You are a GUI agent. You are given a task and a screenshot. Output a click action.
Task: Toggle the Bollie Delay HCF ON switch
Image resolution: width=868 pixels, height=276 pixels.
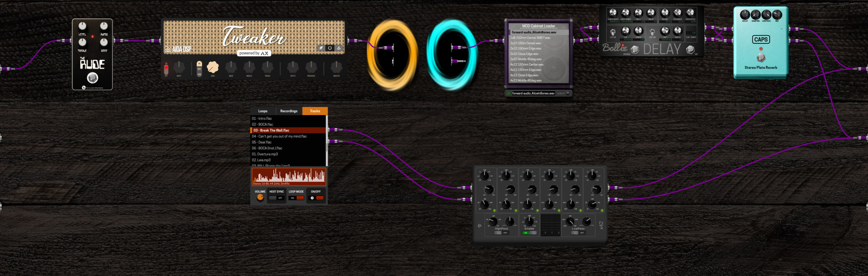(652, 32)
